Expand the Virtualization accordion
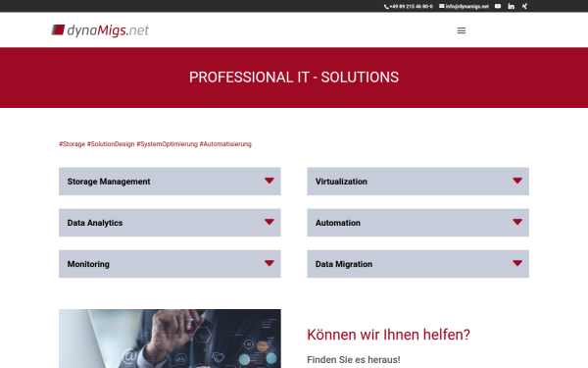Screen dimensions: 588x368 418,182
